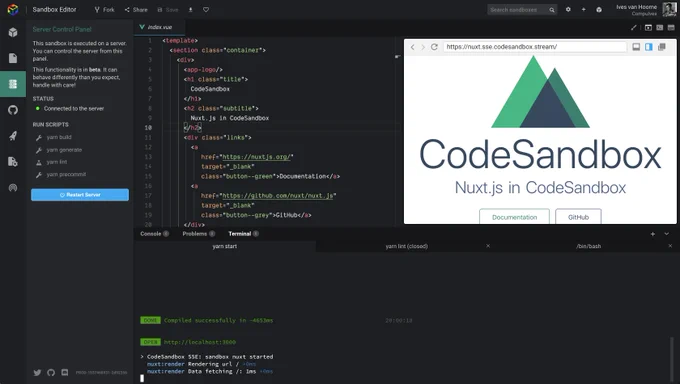
Task: Open the File Explorer sidebar icon
Action: 13,58
